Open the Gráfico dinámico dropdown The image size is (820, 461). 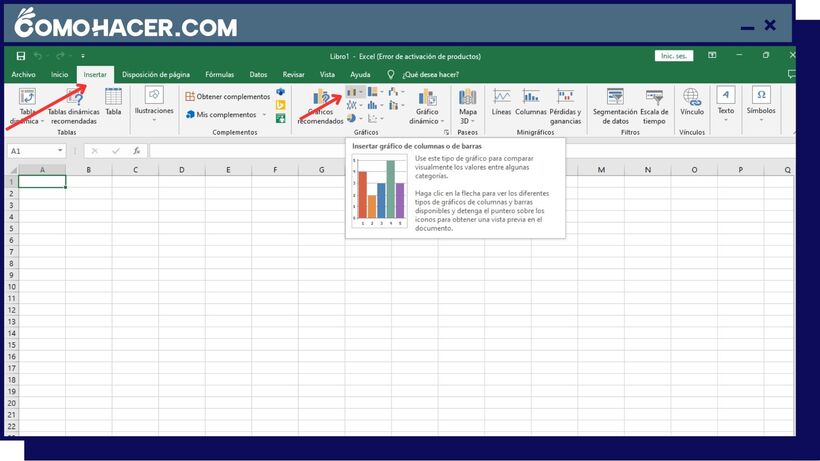[x=427, y=120]
